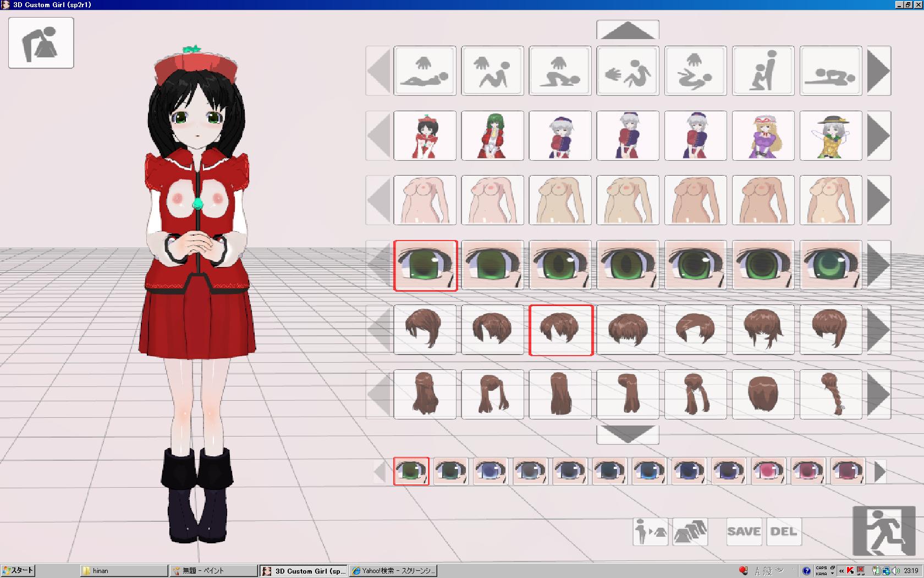Click the stacked clothes icon beside SAVE
Viewport: 924px width, 578px height.
(690, 531)
